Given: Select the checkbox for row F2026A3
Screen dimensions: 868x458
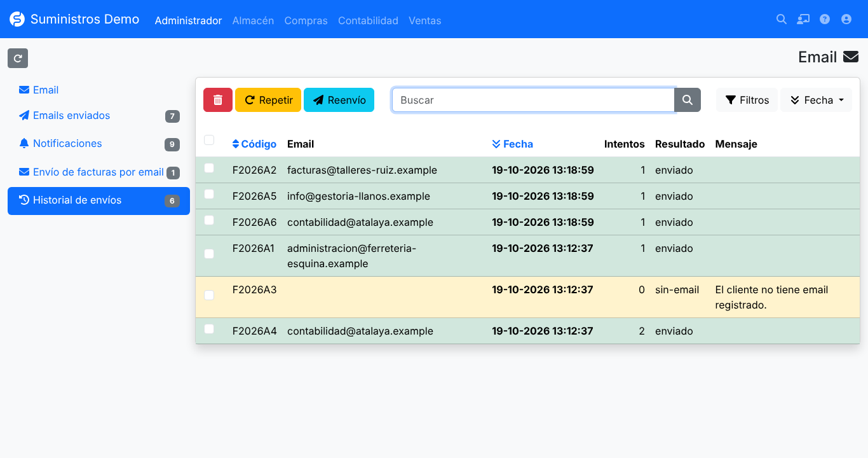Looking at the screenshot, I should tap(209, 295).
